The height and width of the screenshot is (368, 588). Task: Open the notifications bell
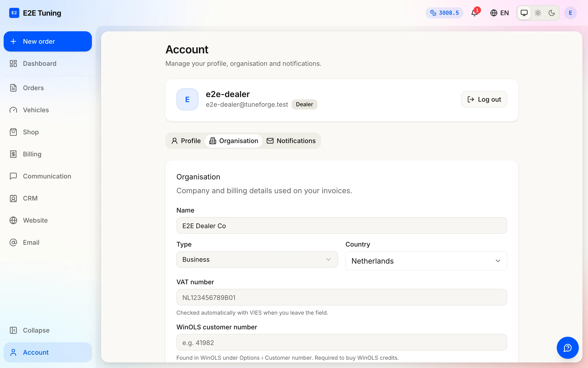475,13
